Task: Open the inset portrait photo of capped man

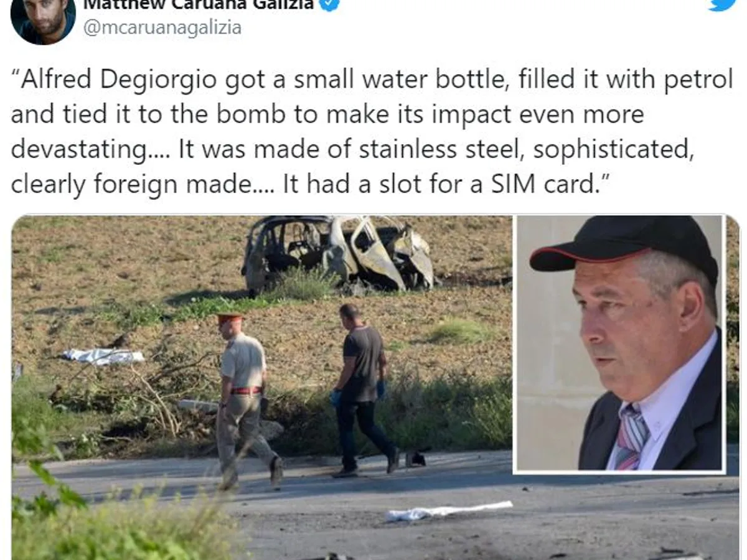Action: (x=619, y=344)
